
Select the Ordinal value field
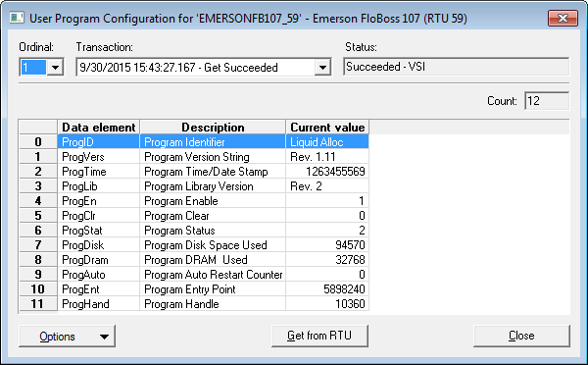33,68
